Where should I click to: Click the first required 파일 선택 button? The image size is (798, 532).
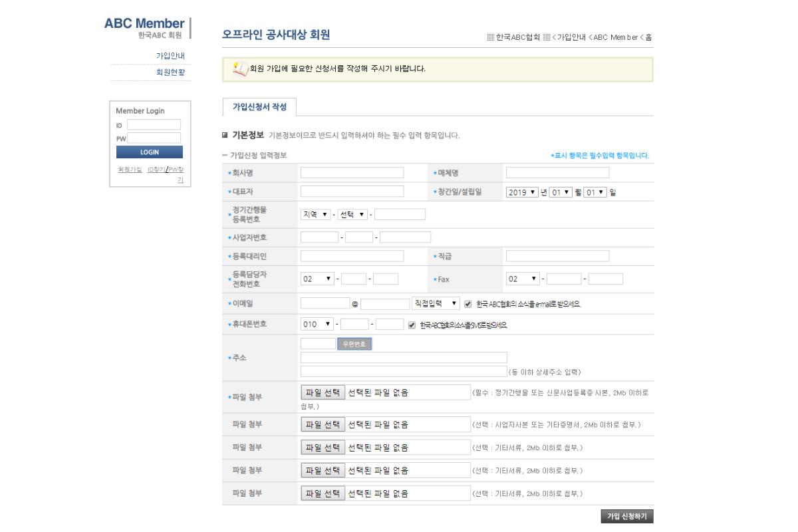point(323,392)
